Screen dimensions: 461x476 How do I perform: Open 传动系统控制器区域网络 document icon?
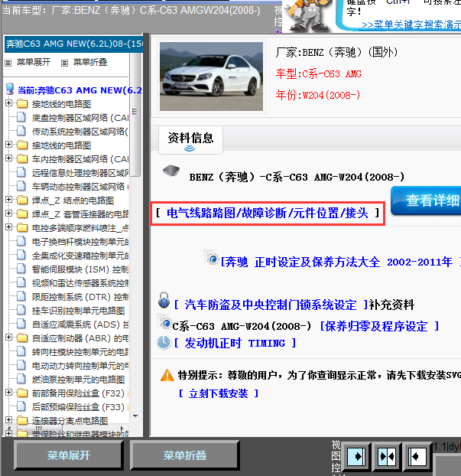(x=21, y=131)
